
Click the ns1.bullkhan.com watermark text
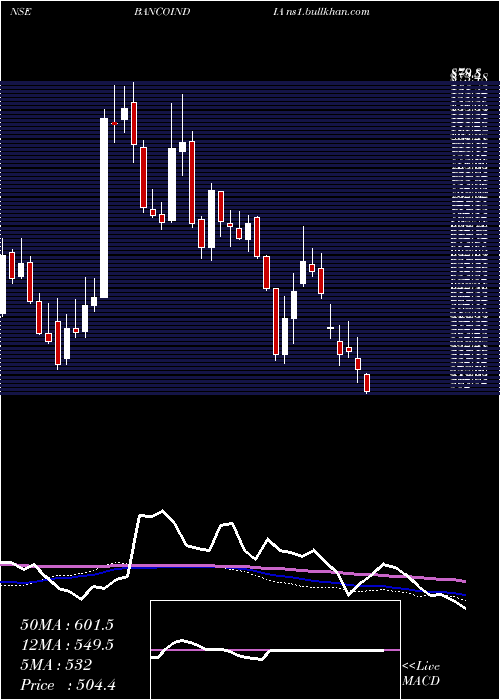click(x=327, y=12)
